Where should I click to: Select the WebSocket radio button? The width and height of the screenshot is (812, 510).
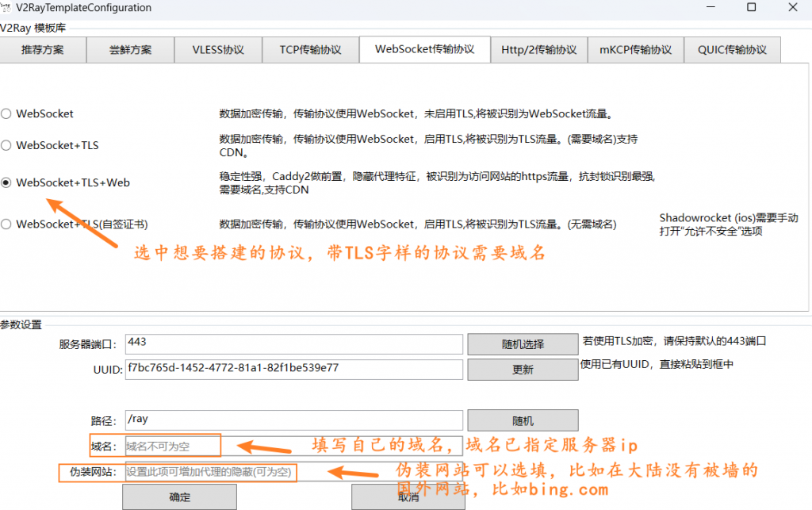click(6, 113)
